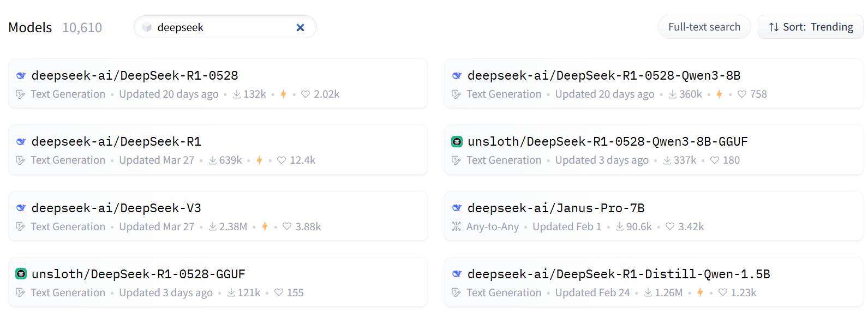Open unsloth/DeepSeek-R1-0528-GGUF model card
The image size is (868, 311).
click(218, 282)
